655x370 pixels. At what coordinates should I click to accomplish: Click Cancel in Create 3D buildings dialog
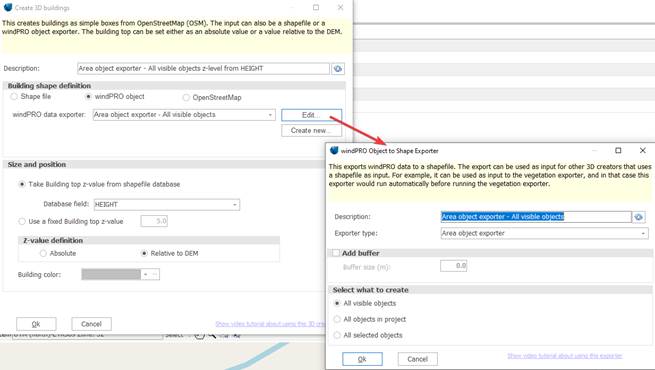click(91, 324)
